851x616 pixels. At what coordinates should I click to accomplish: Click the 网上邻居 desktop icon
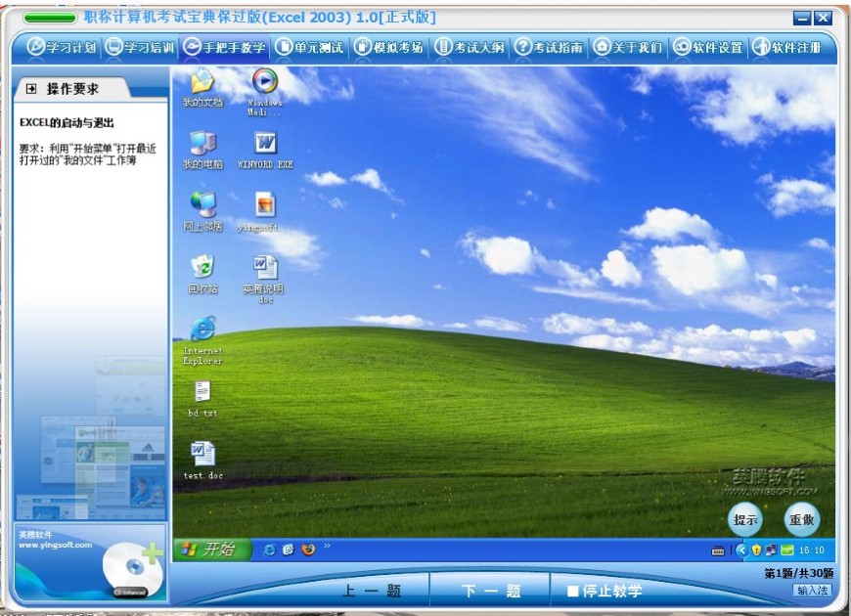[202, 212]
